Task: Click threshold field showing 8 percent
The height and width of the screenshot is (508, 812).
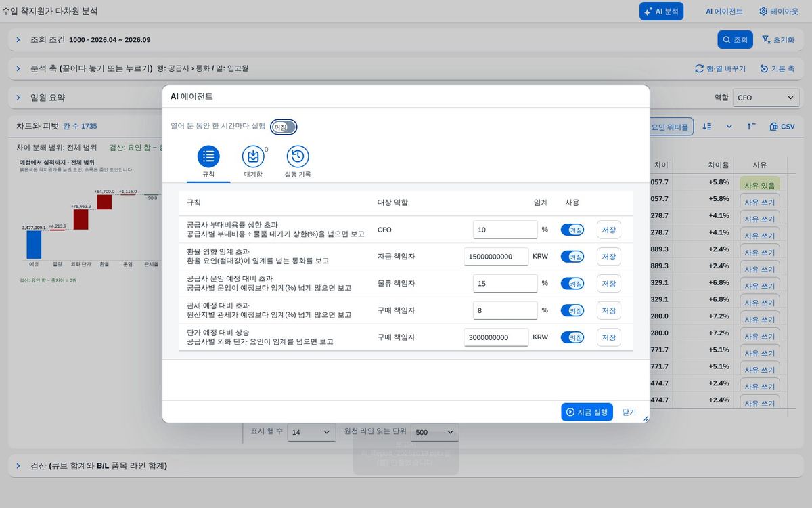Action: coord(505,310)
